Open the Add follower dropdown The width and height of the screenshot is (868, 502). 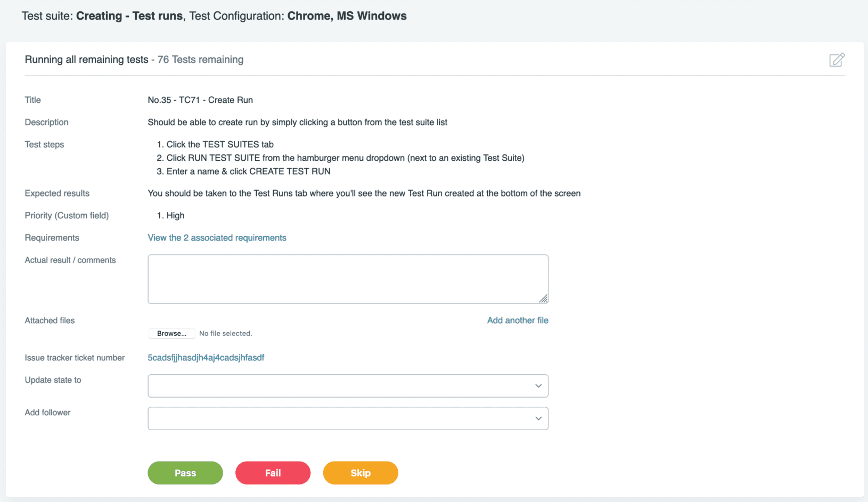(x=348, y=418)
